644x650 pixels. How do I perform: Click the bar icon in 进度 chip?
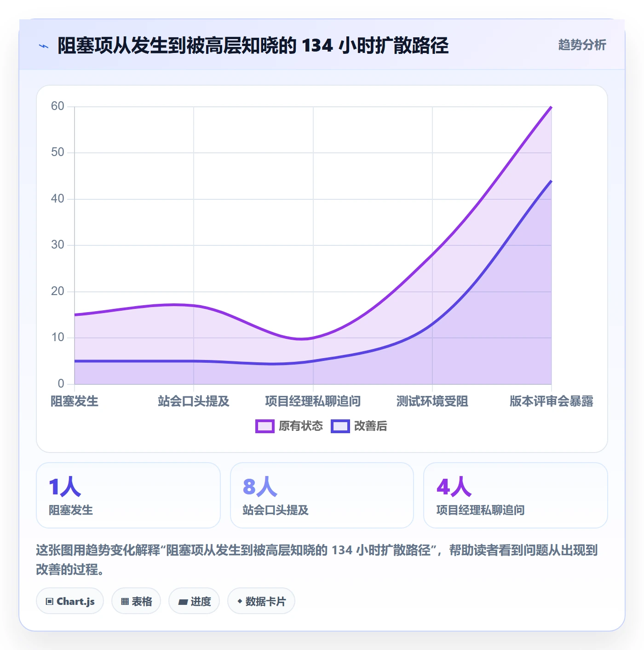coord(183,602)
